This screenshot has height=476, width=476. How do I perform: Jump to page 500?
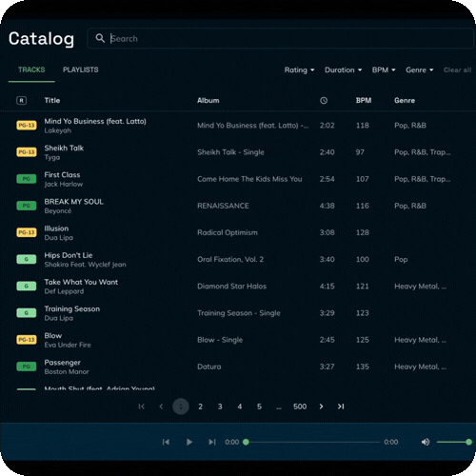tap(300, 407)
